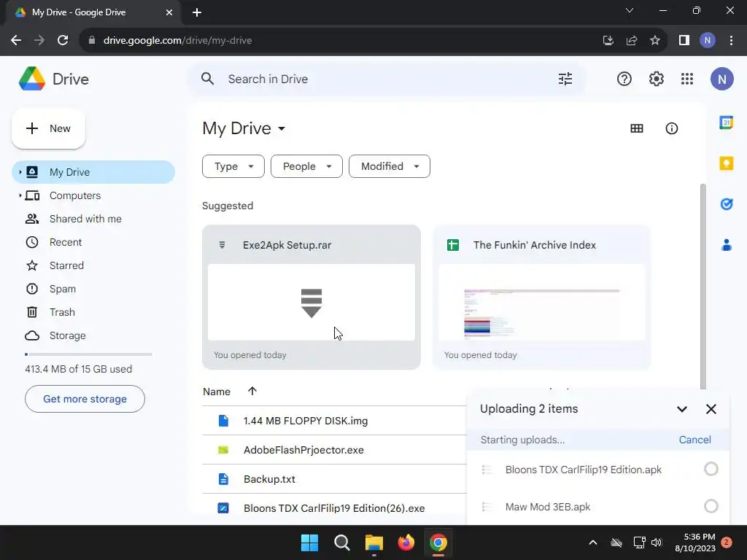Cancel the starting uploads
Viewport: 747px width, 560px height.
coord(694,440)
